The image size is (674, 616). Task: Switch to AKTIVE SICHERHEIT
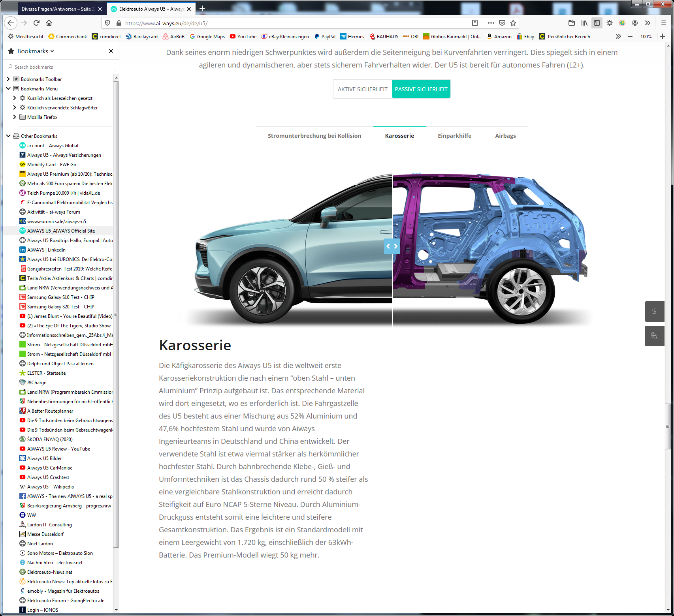coord(362,89)
